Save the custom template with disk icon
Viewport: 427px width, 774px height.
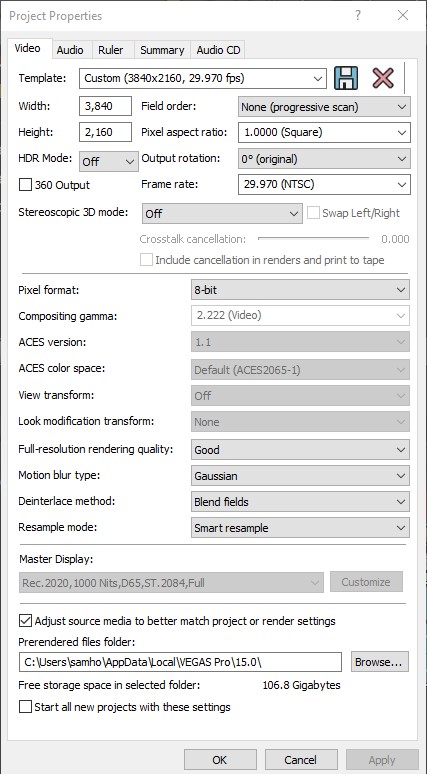[x=346, y=78]
